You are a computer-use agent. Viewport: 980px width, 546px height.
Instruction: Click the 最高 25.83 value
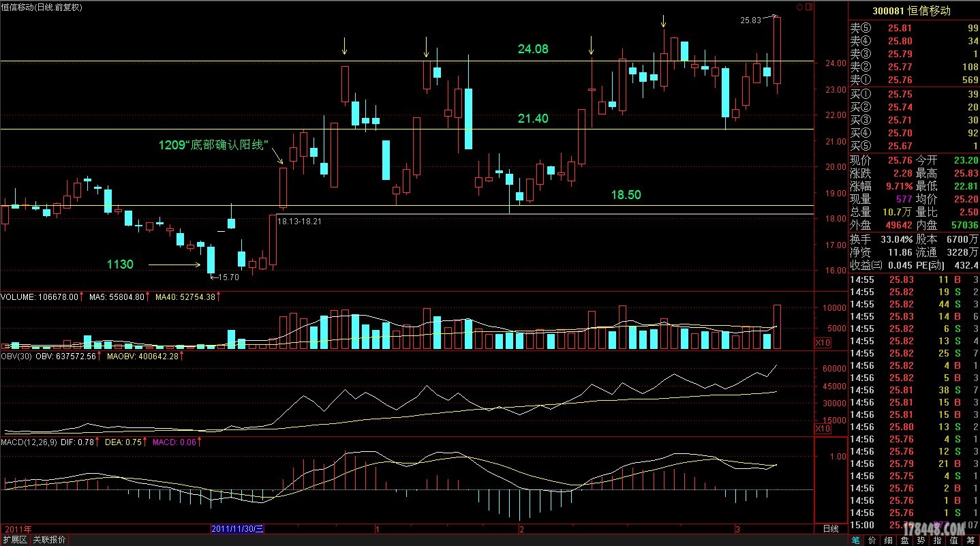click(x=965, y=173)
